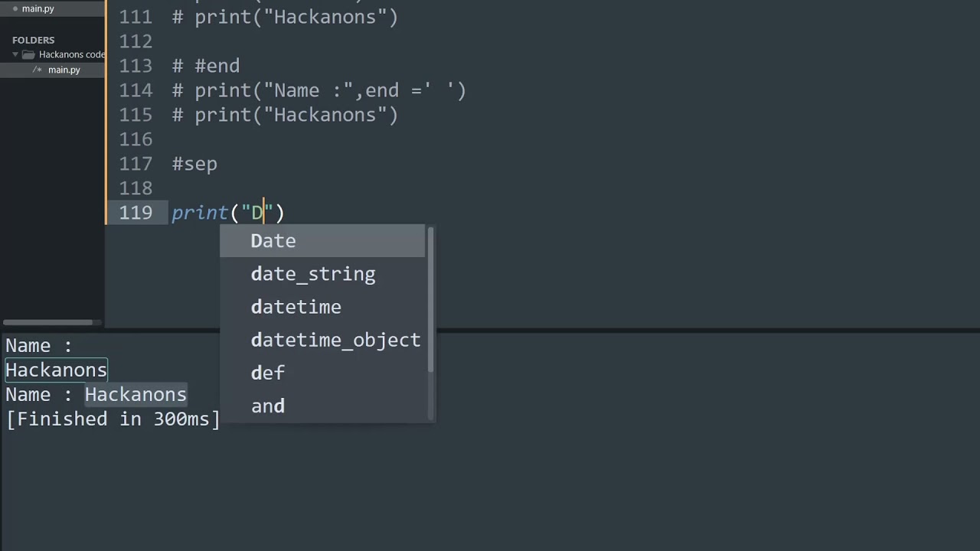The height and width of the screenshot is (551, 980).
Task: Collapse the Hackanons code folder arrow
Action: click(15, 54)
